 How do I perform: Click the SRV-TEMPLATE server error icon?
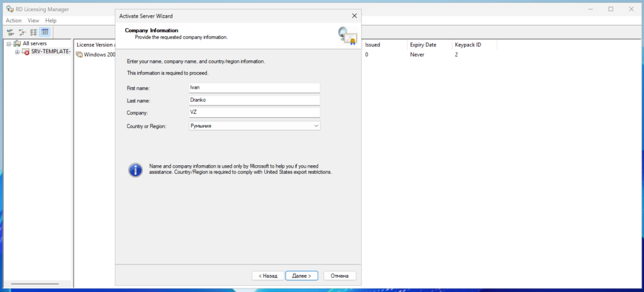[x=25, y=52]
